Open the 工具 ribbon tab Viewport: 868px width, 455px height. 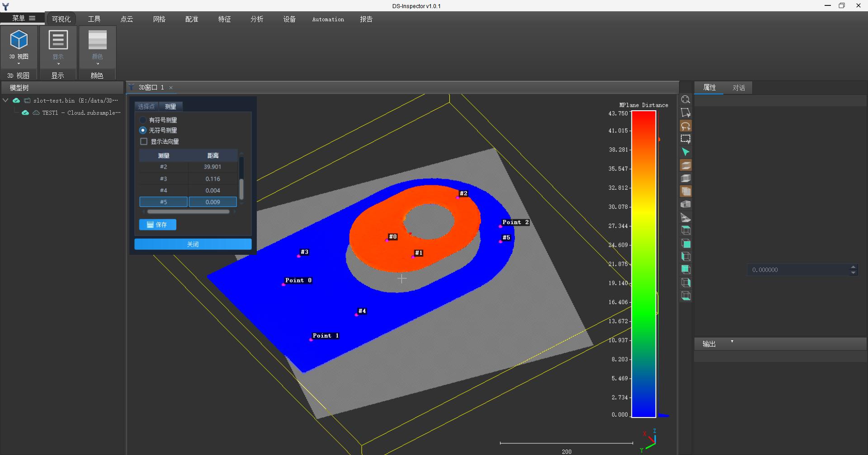pyautogui.click(x=94, y=19)
